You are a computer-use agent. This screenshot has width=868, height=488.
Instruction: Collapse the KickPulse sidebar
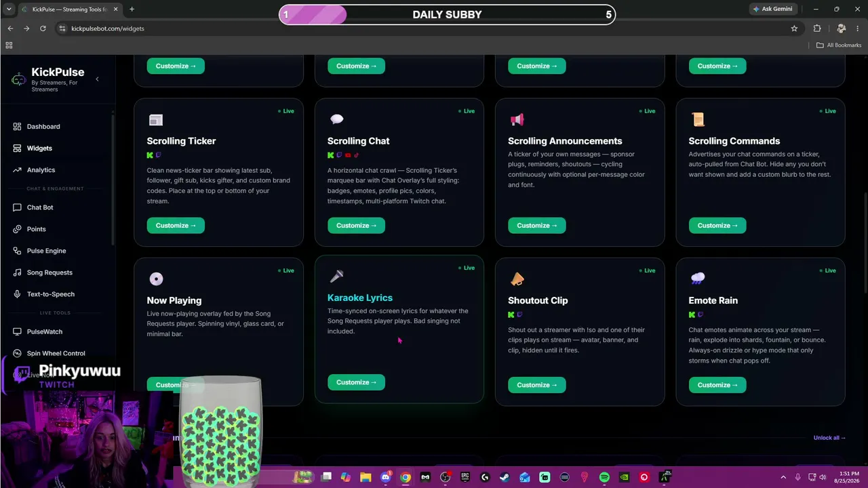[x=97, y=79]
